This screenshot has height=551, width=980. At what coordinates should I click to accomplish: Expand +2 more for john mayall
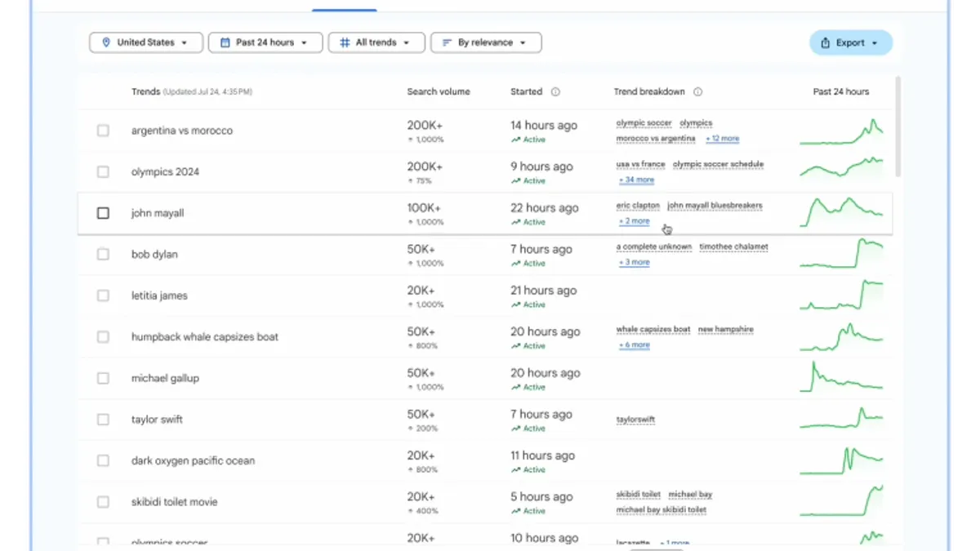635,221
